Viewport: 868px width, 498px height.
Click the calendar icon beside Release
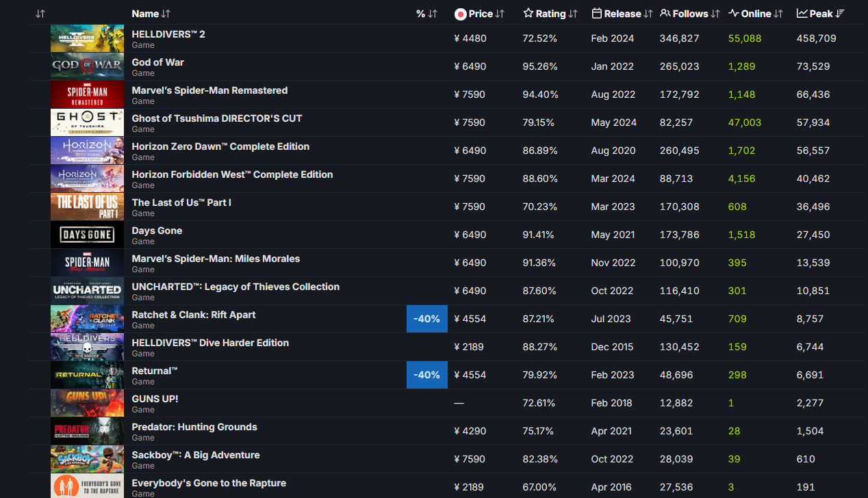pos(596,14)
